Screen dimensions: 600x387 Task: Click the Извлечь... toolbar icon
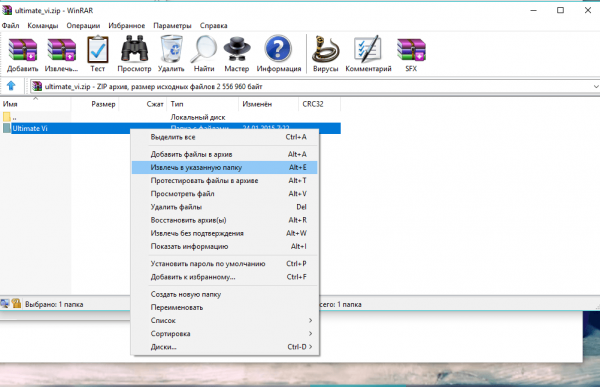(x=61, y=54)
